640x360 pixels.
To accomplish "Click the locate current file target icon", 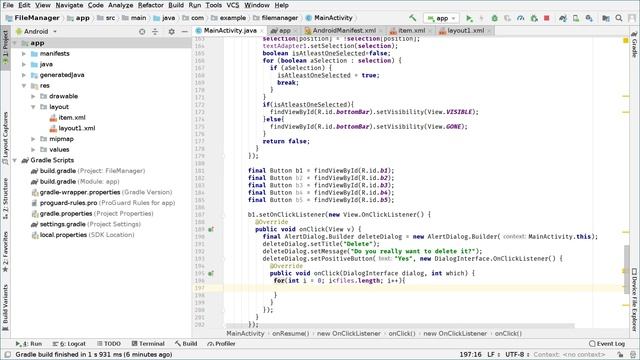I will [x=142, y=31].
